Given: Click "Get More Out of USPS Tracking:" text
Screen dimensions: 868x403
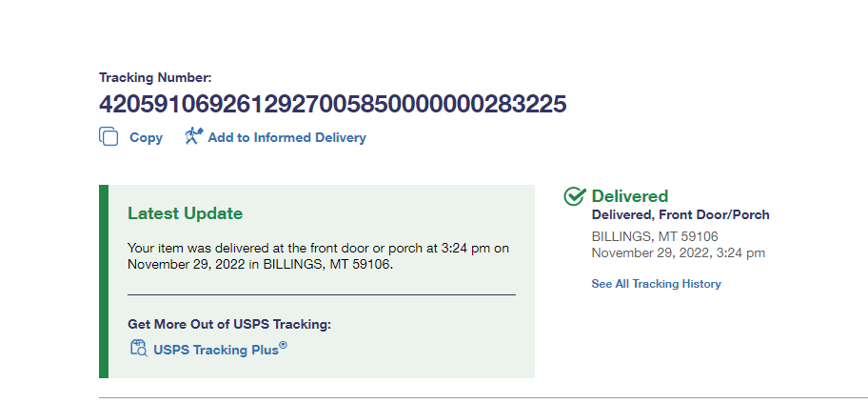Looking at the screenshot, I should (228, 324).
